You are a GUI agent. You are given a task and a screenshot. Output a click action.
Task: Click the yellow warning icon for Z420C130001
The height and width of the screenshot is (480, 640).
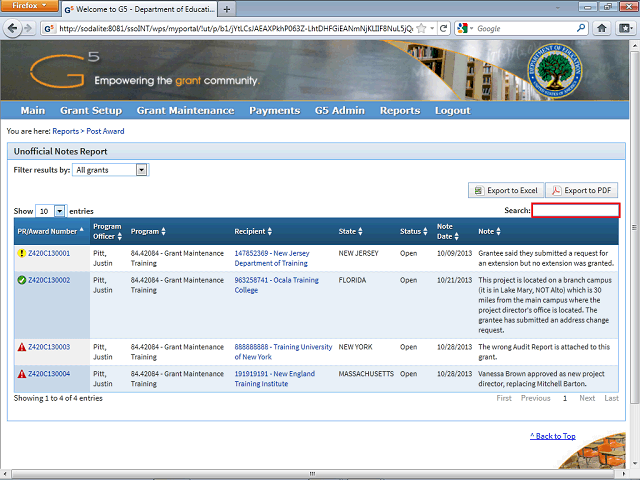21,254
